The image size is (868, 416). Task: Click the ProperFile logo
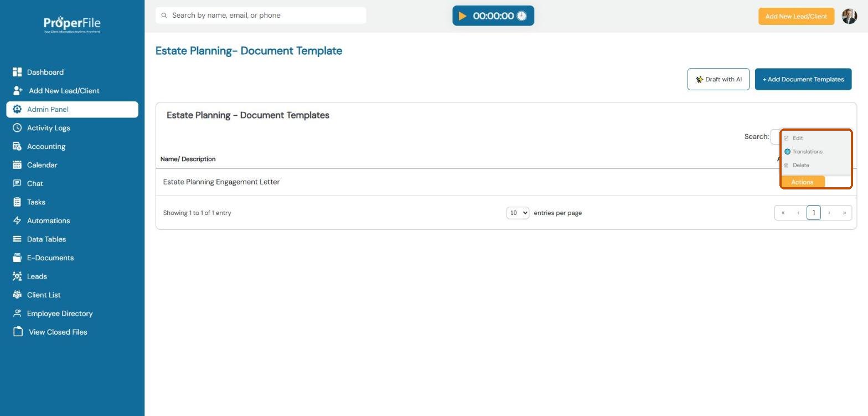(x=72, y=24)
